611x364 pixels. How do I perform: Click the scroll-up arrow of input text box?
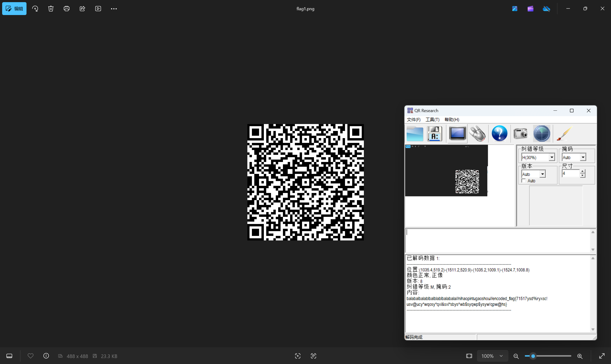click(593, 232)
